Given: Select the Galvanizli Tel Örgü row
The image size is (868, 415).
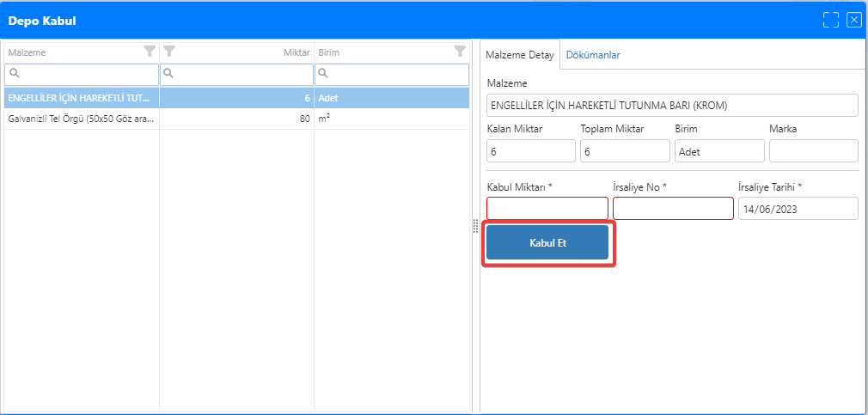Looking at the screenshot, I should (82, 119).
